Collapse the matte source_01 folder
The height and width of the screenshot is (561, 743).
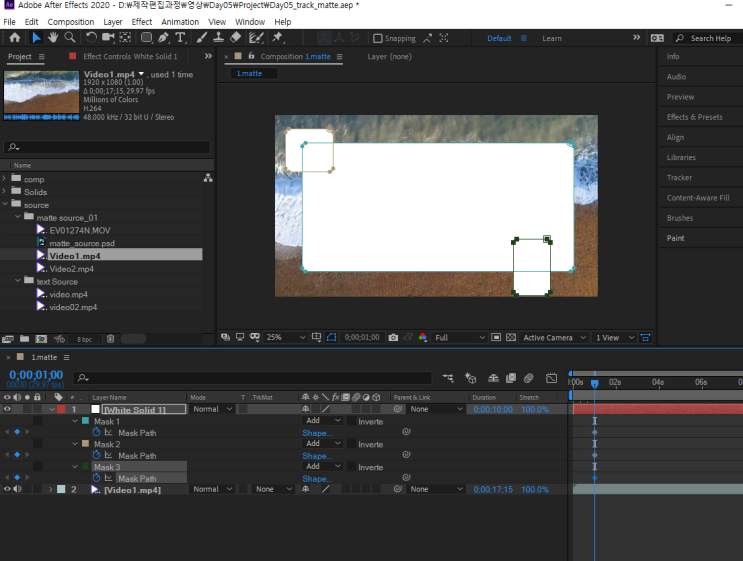pyautogui.click(x=17, y=217)
